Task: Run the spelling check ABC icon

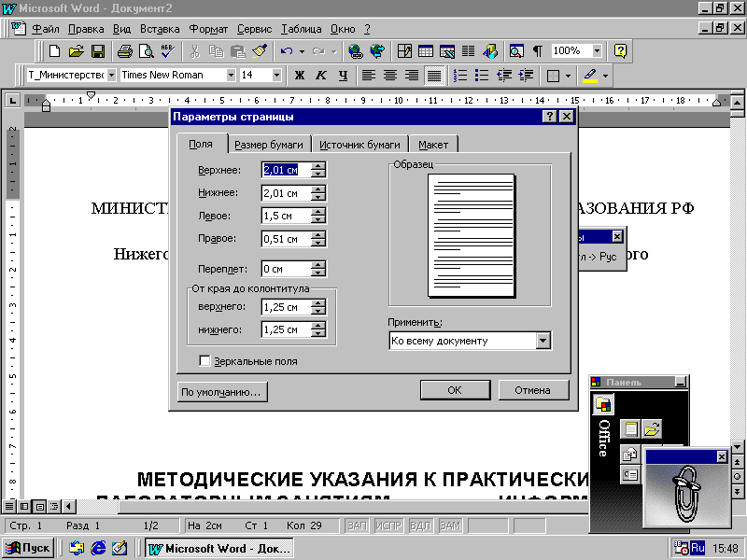Action: [168, 51]
